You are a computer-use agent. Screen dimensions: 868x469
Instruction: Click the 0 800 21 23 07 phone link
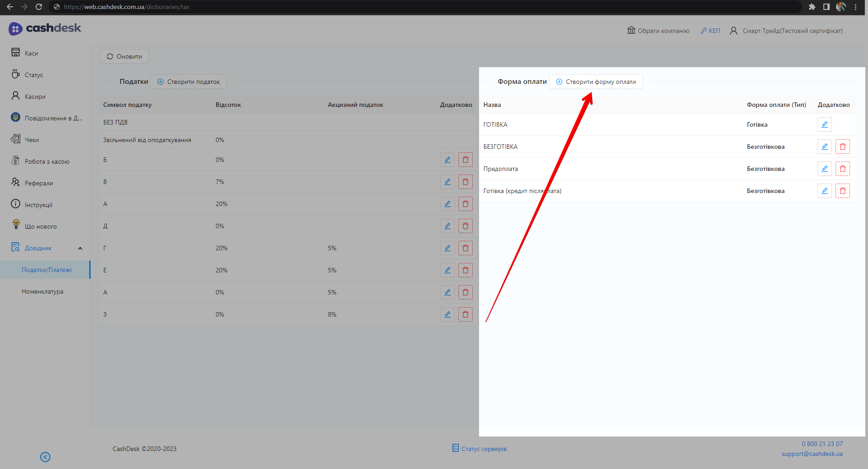tap(822, 444)
